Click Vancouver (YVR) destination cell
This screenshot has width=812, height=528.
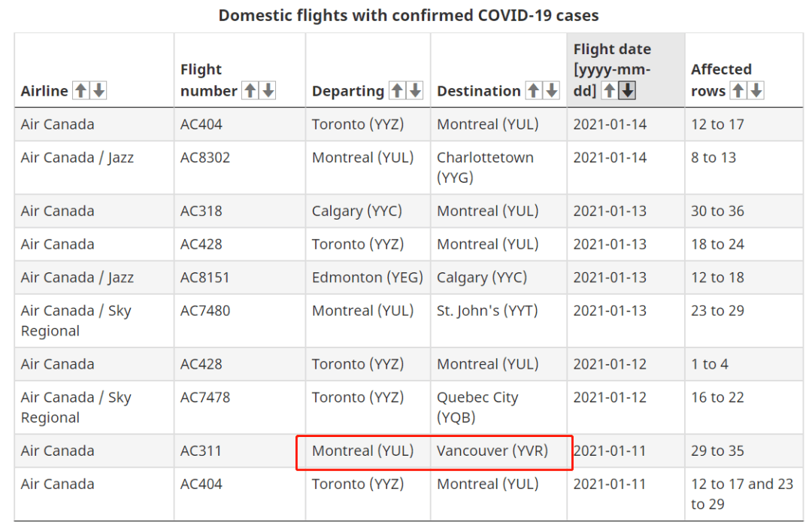click(x=498, y=451)
